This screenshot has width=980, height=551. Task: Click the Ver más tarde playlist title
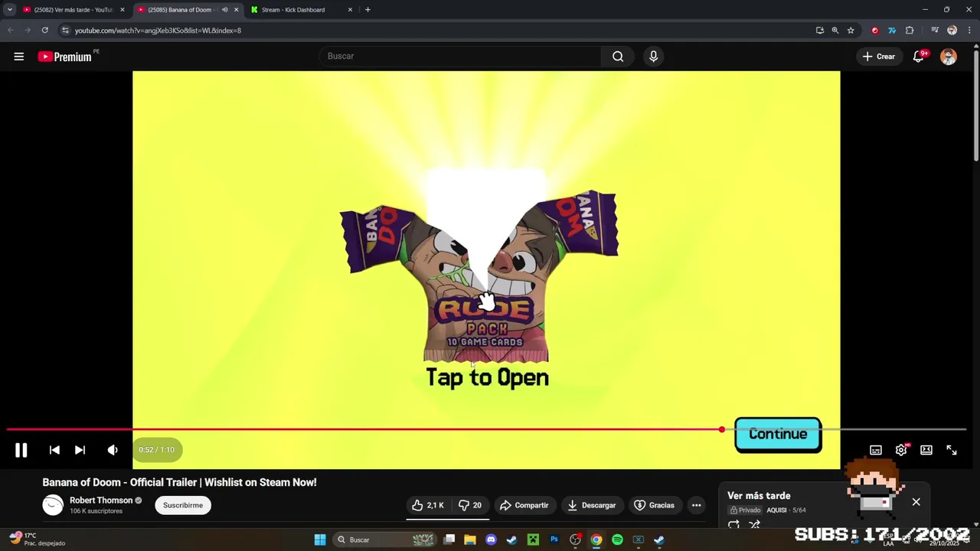(759, 496)
